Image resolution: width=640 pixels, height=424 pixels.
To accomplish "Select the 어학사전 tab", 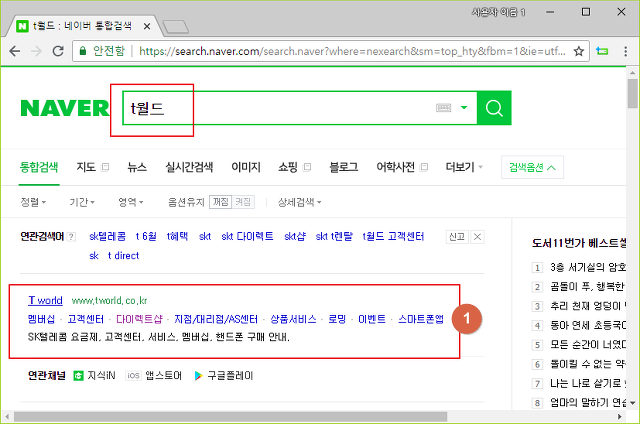I will pos(396,167).
